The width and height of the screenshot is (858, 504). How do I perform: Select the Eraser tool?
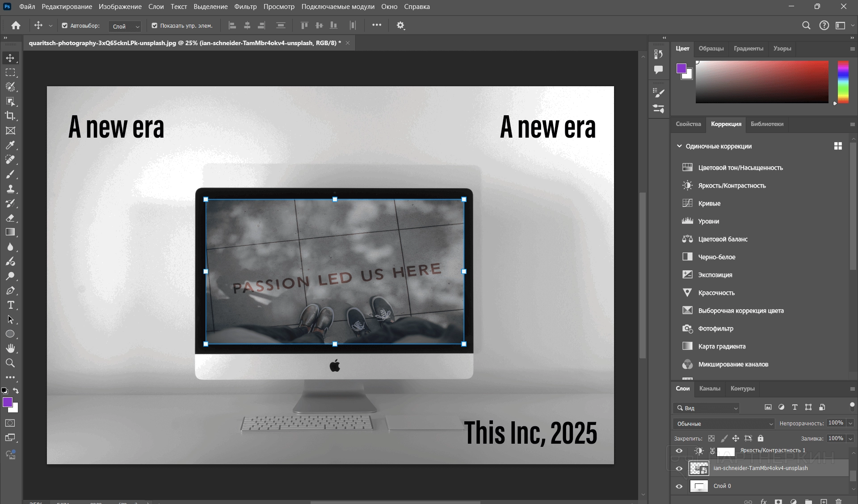pyautogui.click(x=10, y=218)
